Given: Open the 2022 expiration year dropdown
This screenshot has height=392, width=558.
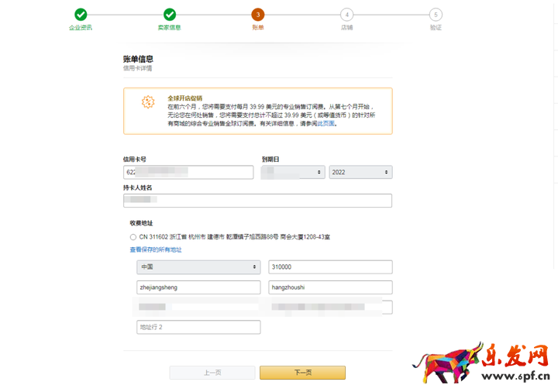Looking at the screenshot, I should coord(360,172).
